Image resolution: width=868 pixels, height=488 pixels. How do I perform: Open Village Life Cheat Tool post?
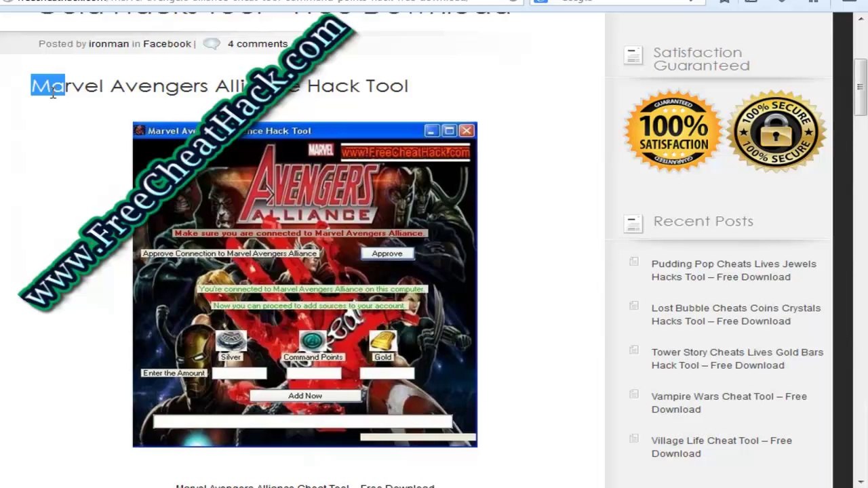click(722, 447)
